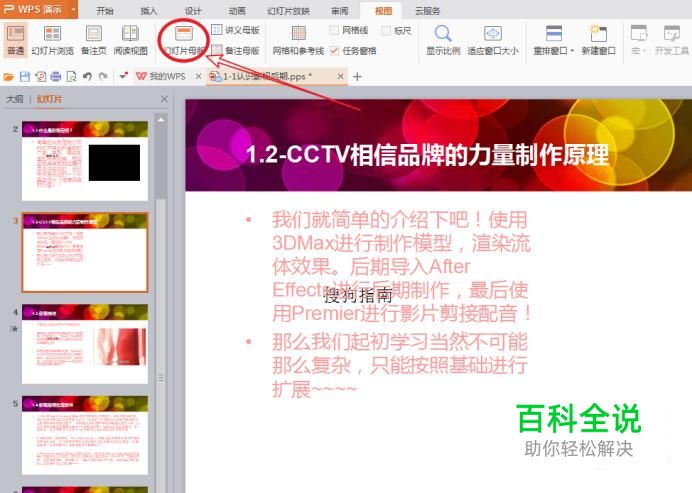Switch to 阅读视图 reading view

[x=130, y=40]
